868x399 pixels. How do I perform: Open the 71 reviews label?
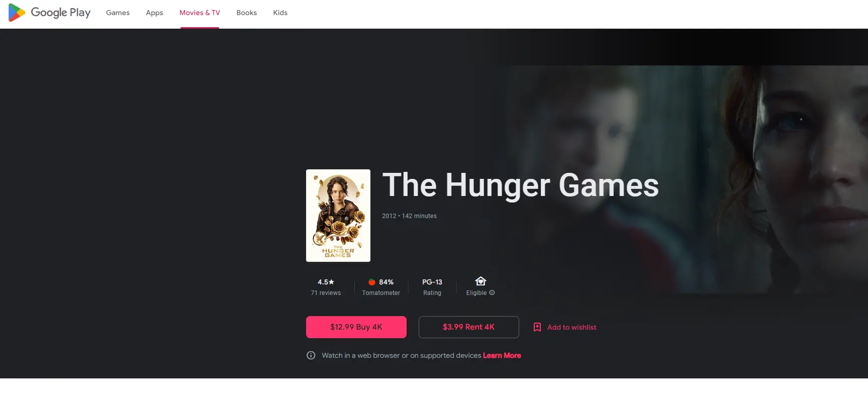point(326,293)
